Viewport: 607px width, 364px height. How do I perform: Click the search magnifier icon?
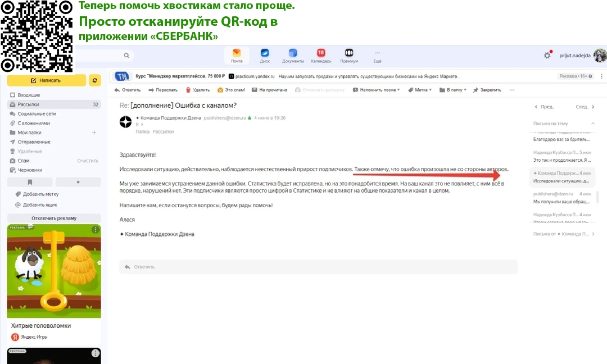coord(126,55)
